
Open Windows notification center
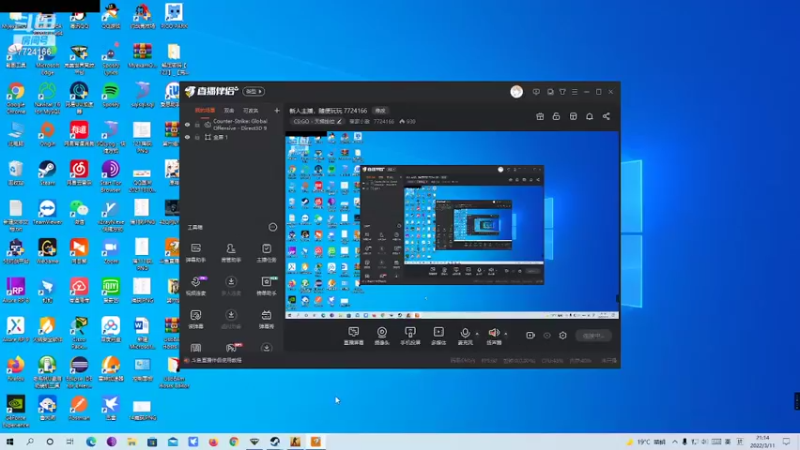pyautogui.click(x=787, y=442)
